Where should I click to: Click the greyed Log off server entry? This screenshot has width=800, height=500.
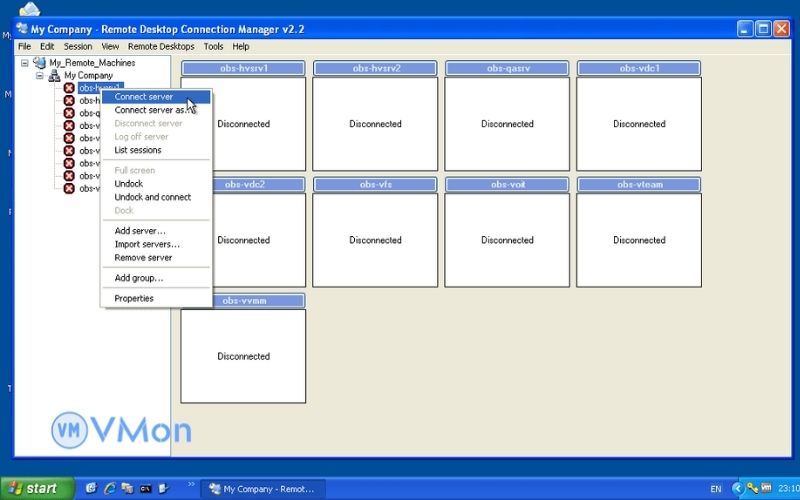pyautogui.click(x=156, y=136)
